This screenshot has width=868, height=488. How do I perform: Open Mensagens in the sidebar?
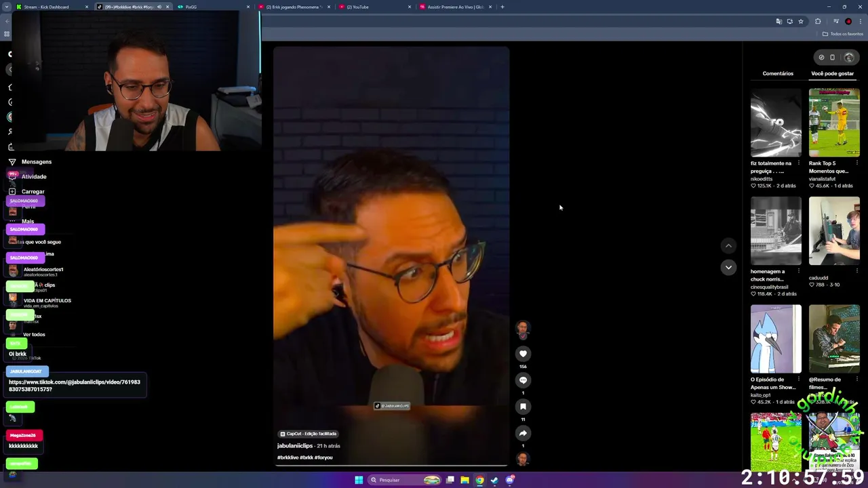[37, 162]
